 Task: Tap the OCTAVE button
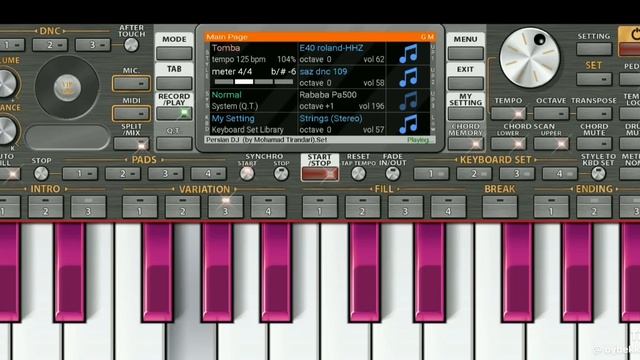tap(551, 113)
